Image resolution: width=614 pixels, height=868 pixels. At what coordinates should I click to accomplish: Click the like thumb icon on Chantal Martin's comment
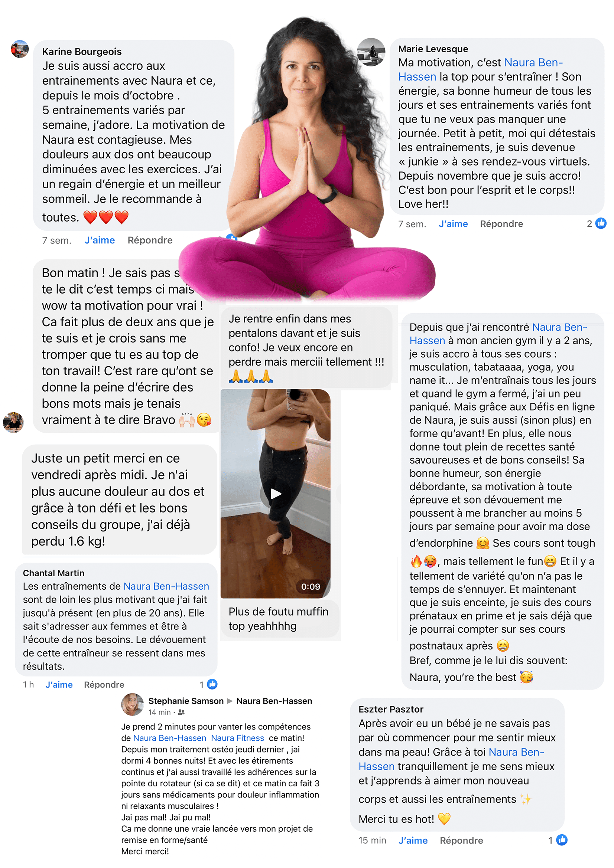pos(212,684)
